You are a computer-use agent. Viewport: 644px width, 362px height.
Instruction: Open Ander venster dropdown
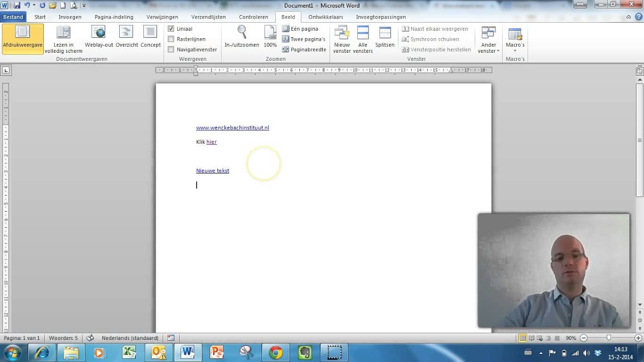(x=489, y=40)
